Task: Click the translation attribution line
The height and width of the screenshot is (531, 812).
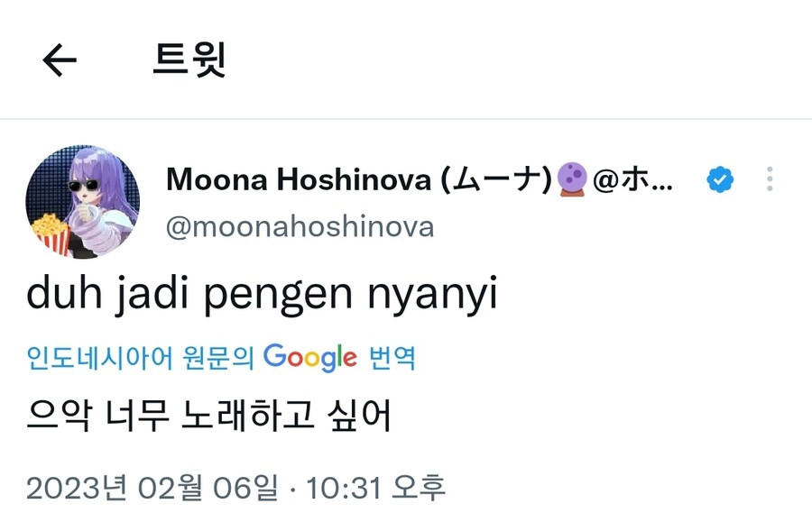Action: pyautogui.click(x=221, y=358)
